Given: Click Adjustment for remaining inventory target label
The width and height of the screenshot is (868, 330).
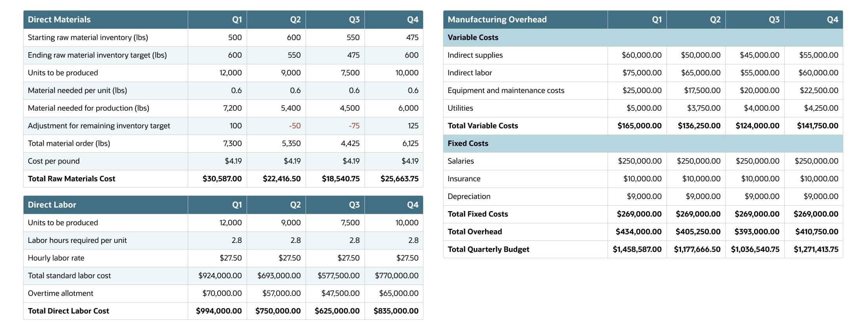Looking at the screenshot, I should (99, 126).
